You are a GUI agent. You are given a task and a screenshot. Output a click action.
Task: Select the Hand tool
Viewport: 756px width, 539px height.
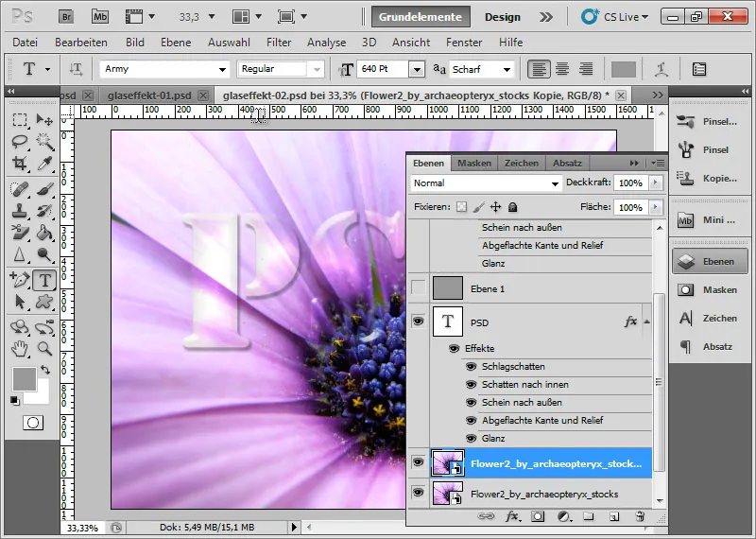[20, 348]
